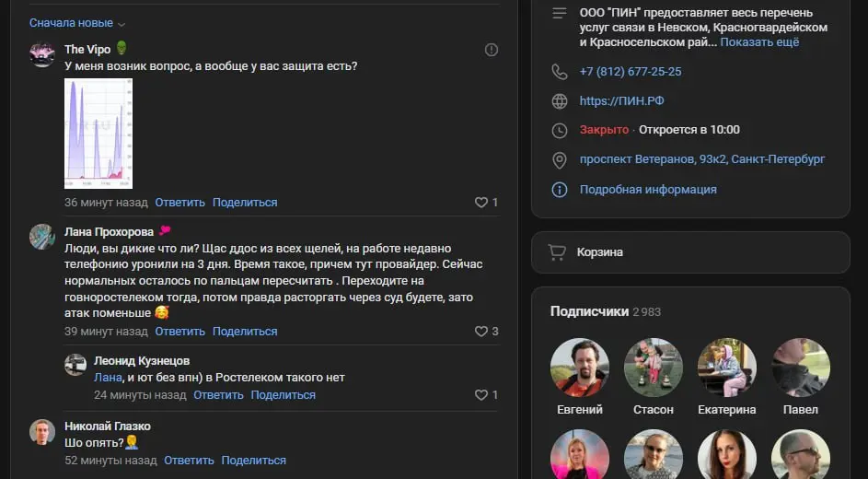Viewport: 868px width, 479px height.
Task: Share Лана Прохорова's comment
Action: pos(245,332)
